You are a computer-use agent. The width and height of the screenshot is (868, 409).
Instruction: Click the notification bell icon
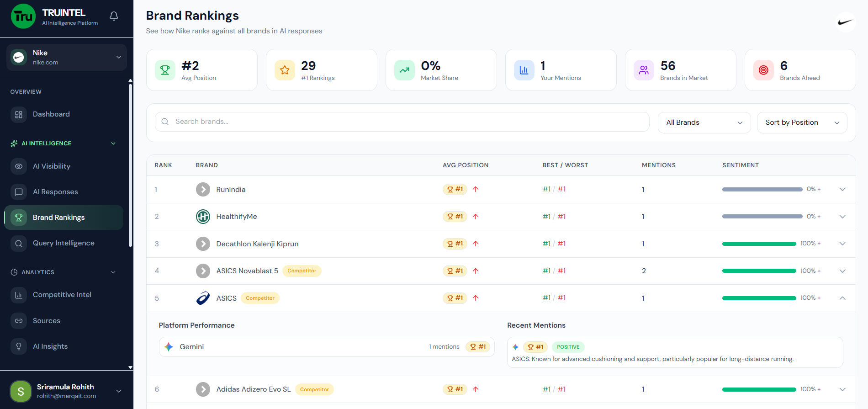(x=114, y=16)
